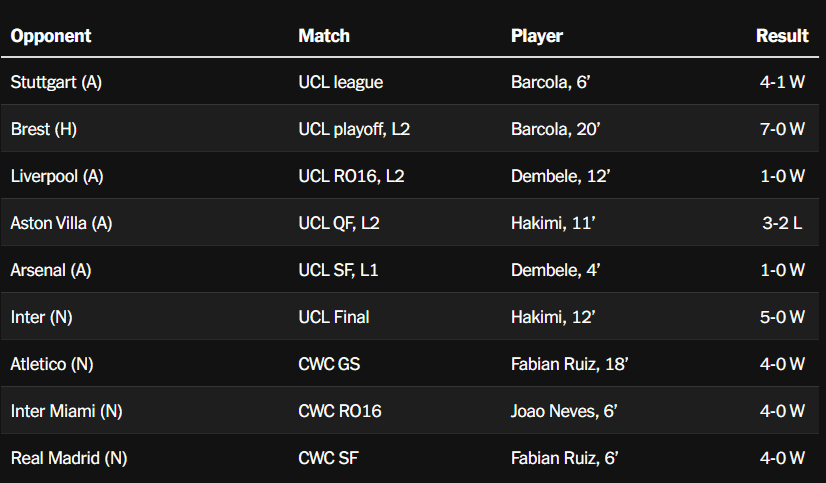826x483 pixels.
Task: Select the 3-2 L result cell
Action: 782,223
